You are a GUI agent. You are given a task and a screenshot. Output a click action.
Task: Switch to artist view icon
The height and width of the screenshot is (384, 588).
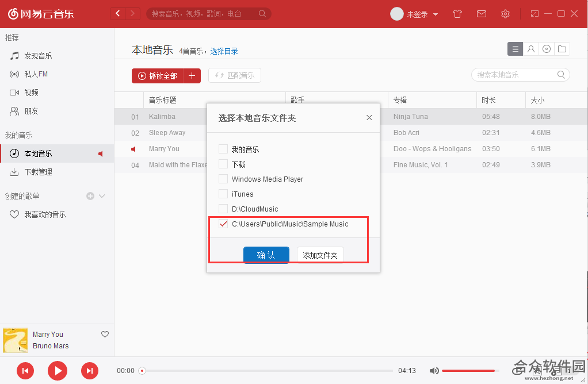click(x=530, y=49)
